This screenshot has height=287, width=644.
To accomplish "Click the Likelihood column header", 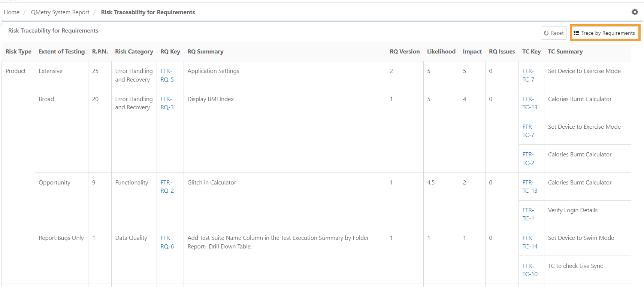I will click(x=441, y=52).
